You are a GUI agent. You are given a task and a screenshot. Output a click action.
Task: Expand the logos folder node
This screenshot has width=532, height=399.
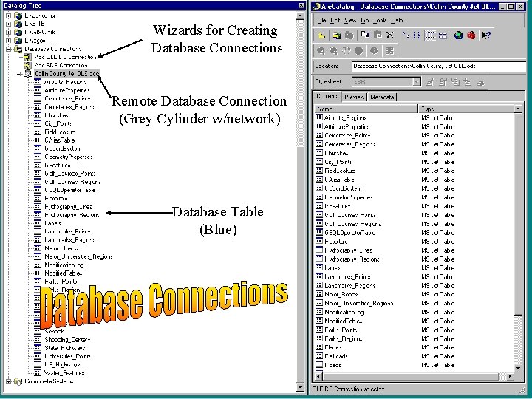[x=9, y=41]
